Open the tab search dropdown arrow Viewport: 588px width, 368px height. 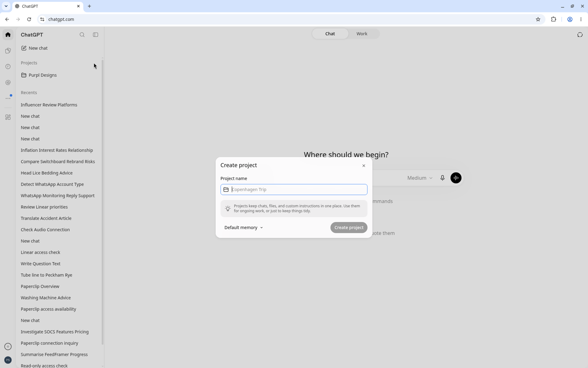(6, 6)
